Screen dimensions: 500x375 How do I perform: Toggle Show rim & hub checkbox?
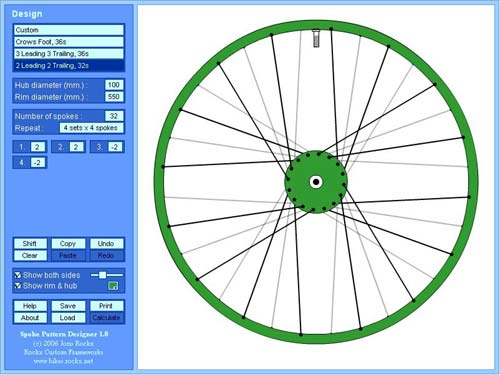[x=18, y=286]
